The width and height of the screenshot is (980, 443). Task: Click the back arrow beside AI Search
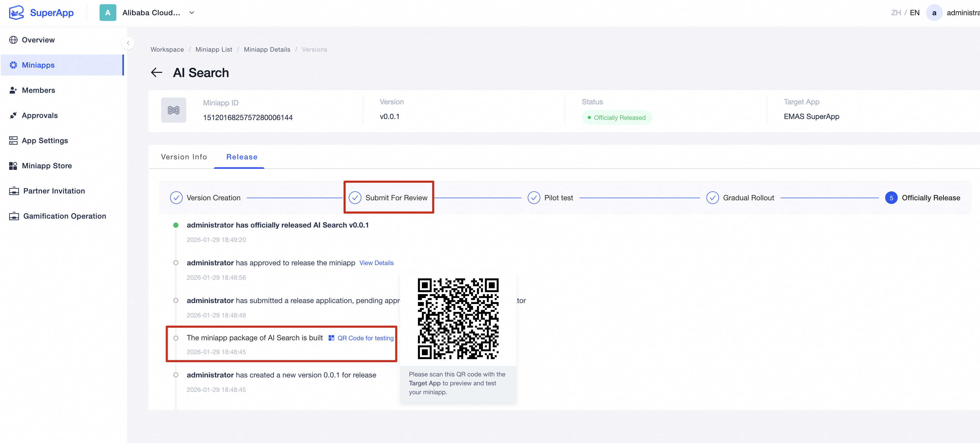pyautogui.click(x=157, y=72)
